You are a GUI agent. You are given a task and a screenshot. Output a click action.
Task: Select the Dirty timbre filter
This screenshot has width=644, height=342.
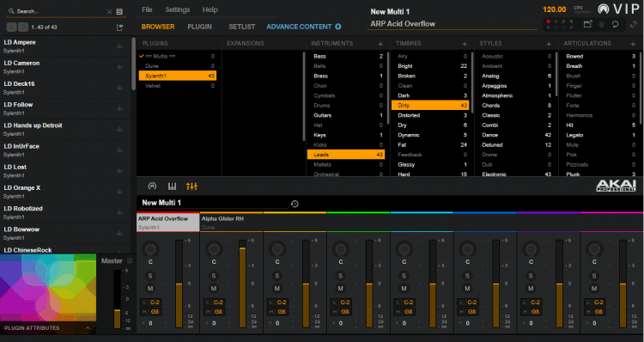[430, 105]
